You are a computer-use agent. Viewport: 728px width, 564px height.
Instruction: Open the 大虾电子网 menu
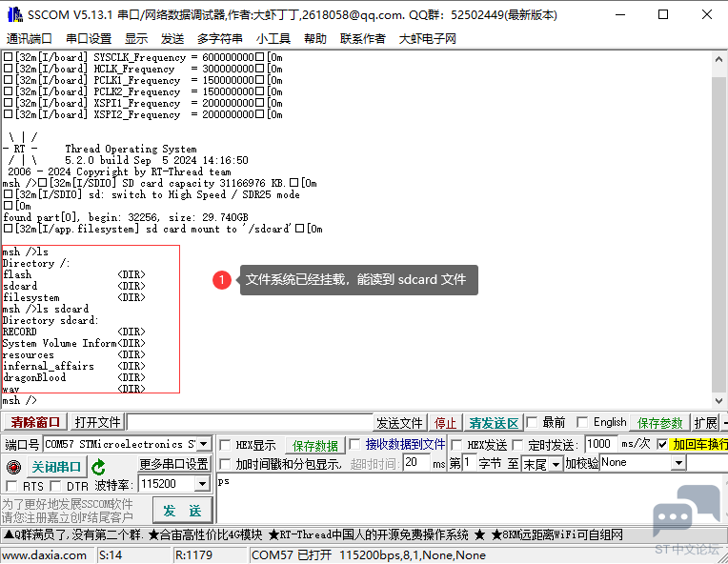[x=428, y=38]
